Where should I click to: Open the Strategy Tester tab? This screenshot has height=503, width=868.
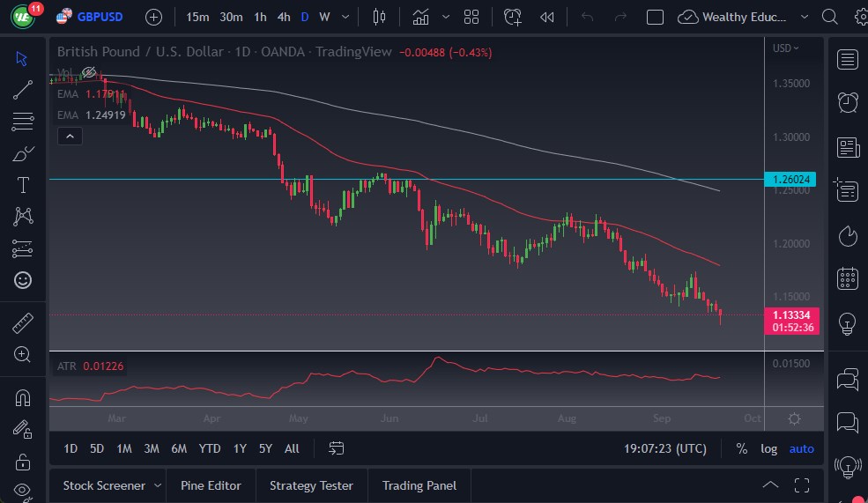pyautogui.click(x=311, y=485)
